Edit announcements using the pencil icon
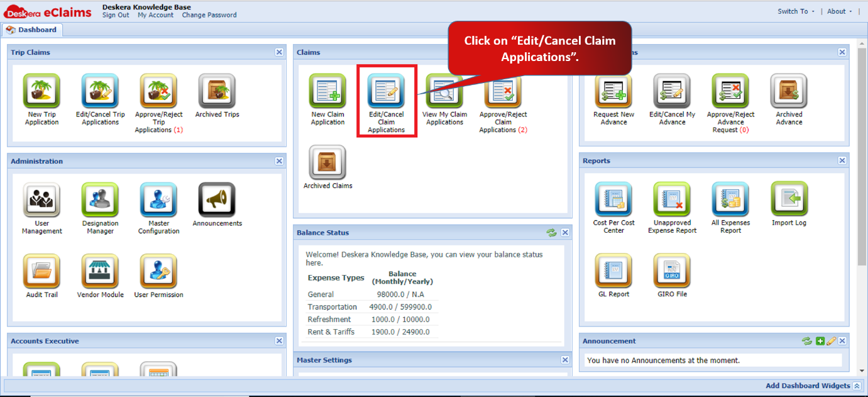 pyautogui.click(x=830, y=341)
